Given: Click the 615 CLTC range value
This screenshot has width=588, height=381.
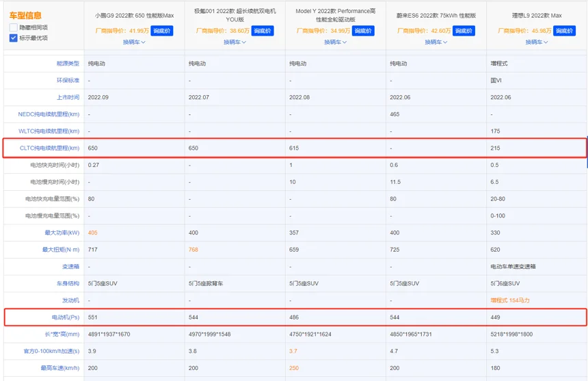Looking at the screenshot, I should coord(294,148).
